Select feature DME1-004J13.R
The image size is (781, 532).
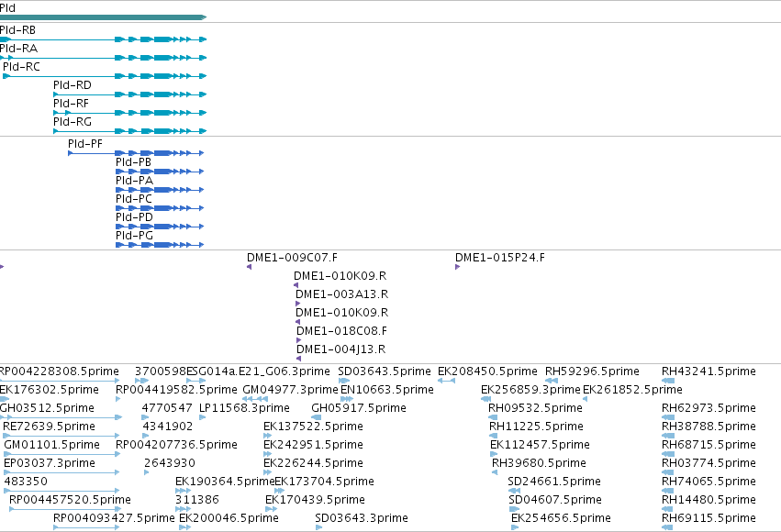pos(340,349)
